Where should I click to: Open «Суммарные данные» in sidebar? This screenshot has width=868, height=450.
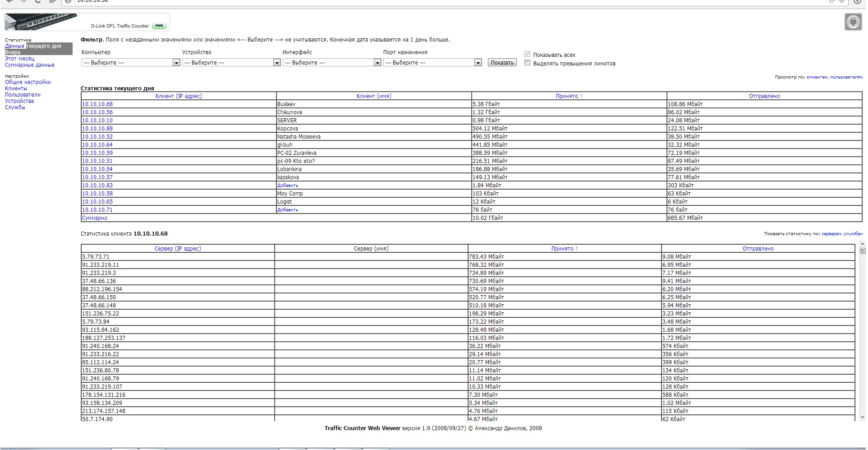tap(30, 65)
